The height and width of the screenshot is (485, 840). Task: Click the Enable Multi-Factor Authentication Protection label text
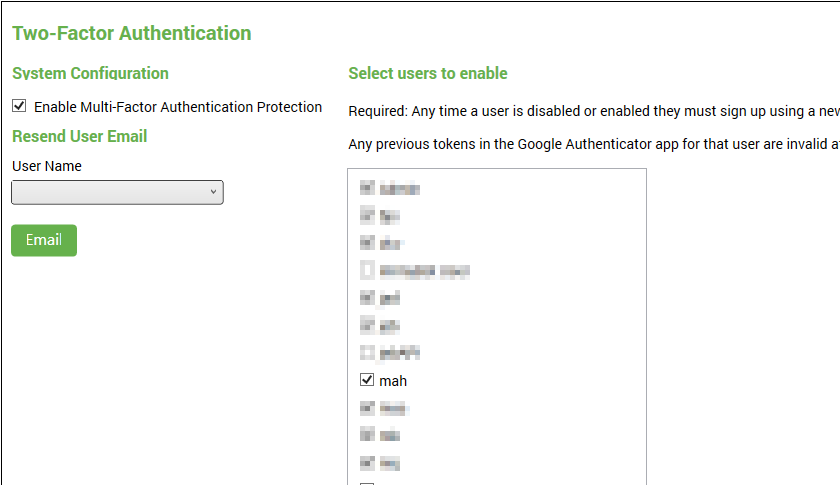tap(178, 107)
